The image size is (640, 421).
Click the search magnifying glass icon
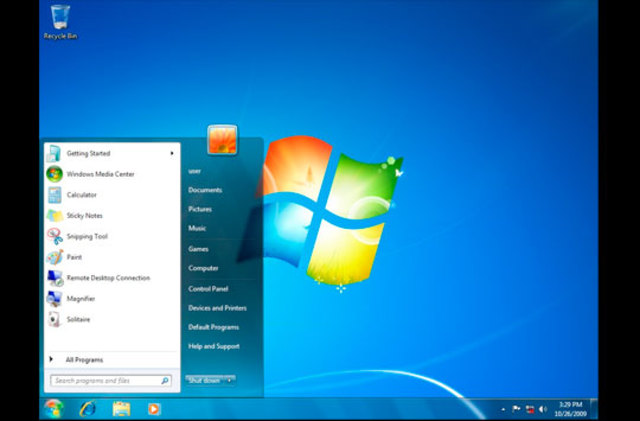(164, 381)
